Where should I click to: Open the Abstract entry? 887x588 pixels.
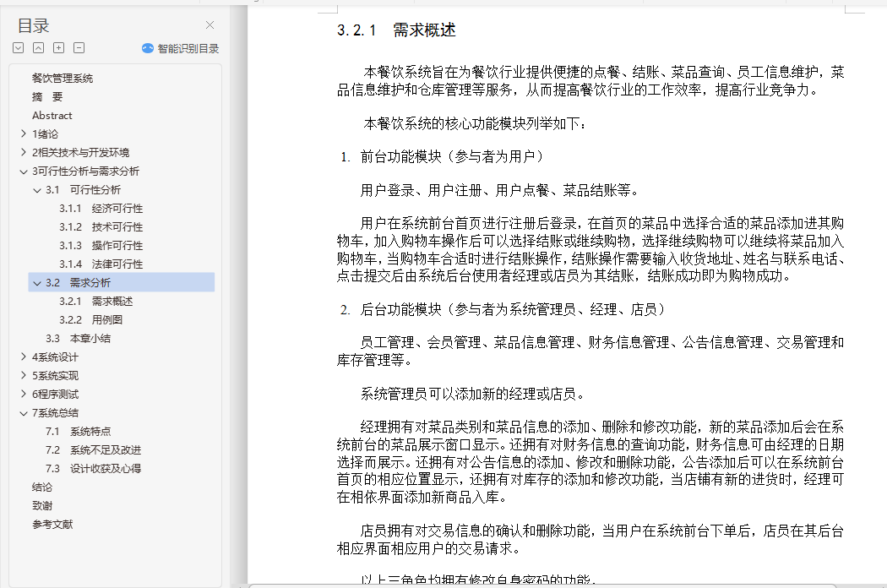click(52, 116)
